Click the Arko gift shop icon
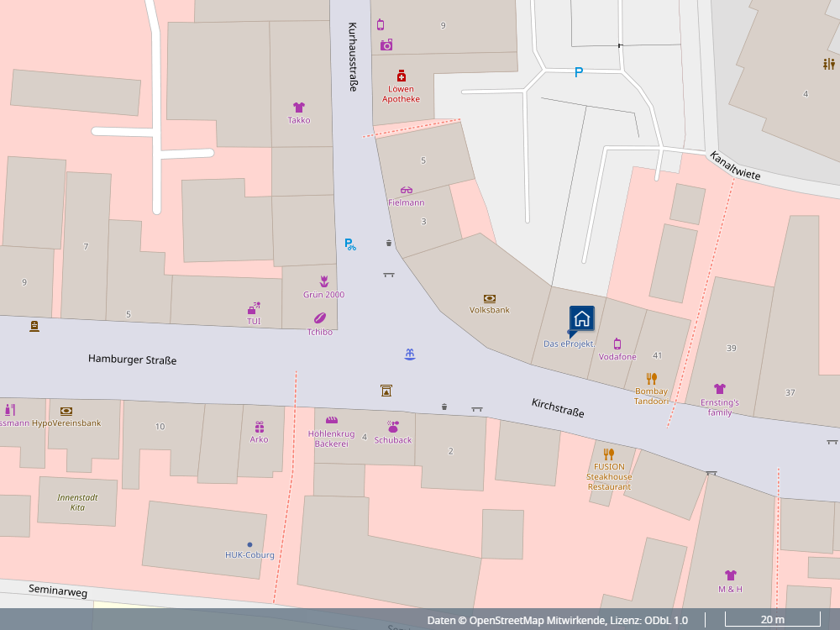 (259, 427)
